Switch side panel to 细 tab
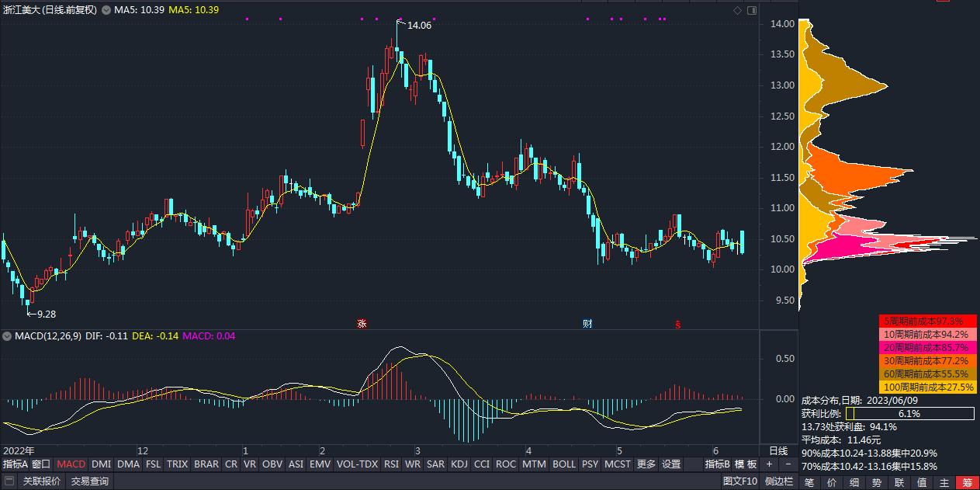Screen dimensions: 980x490 click(854, 482)
